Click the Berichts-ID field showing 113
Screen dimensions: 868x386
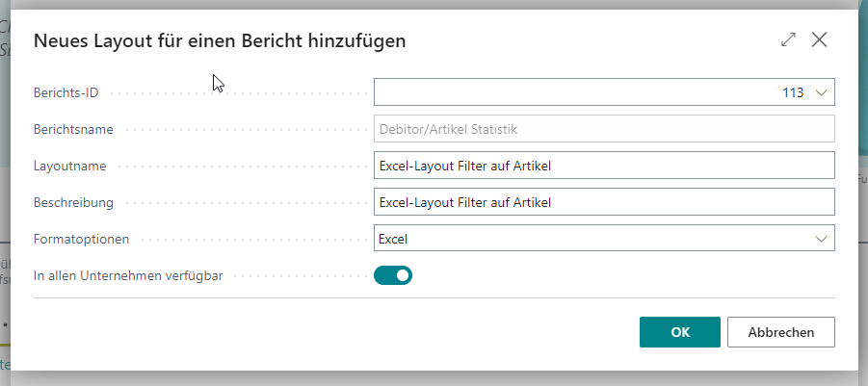point(604,92)
